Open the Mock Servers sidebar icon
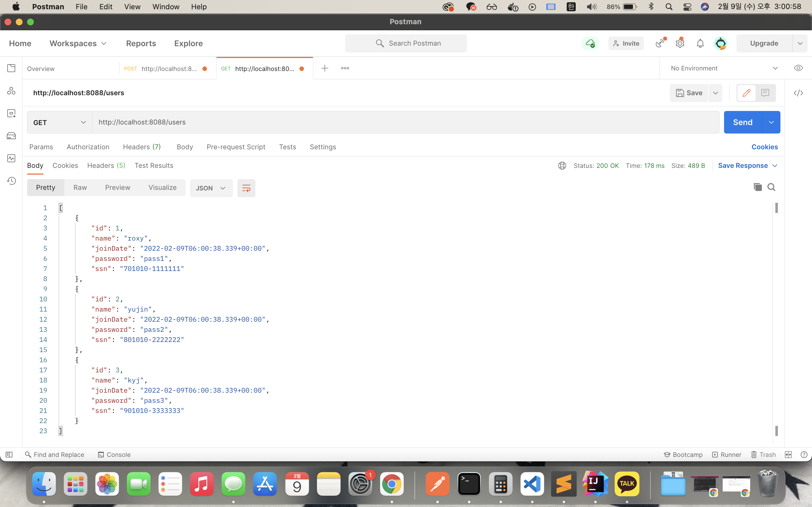This screenshot has width=812, height=507. click(11, 136)
